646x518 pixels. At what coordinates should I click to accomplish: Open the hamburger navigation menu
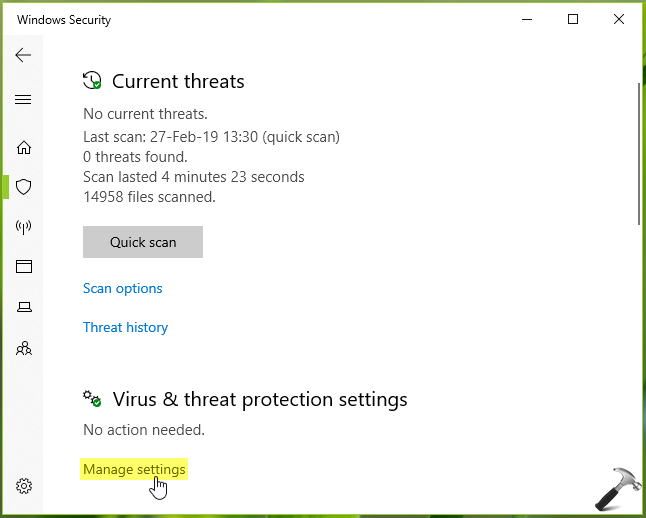point(24,100)
